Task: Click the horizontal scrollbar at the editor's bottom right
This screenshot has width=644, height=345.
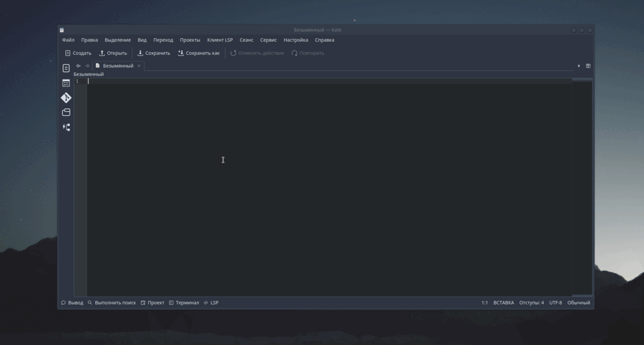Action: click(x=582, y=295)
